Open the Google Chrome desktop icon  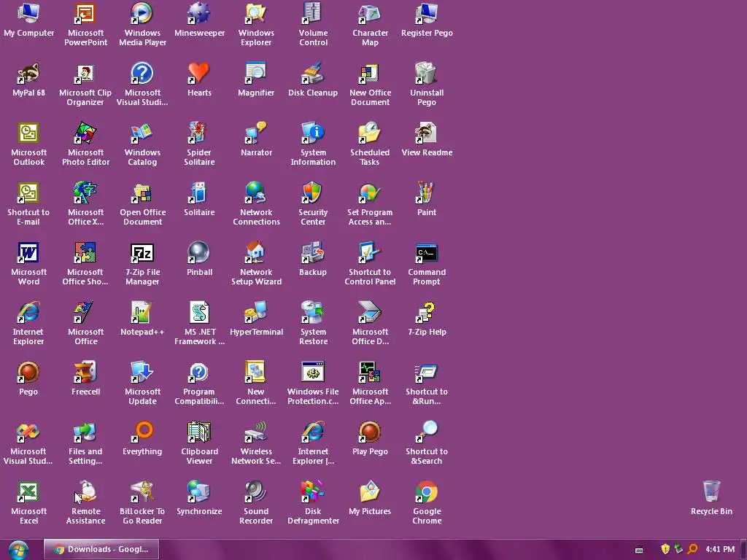[426, 492]
